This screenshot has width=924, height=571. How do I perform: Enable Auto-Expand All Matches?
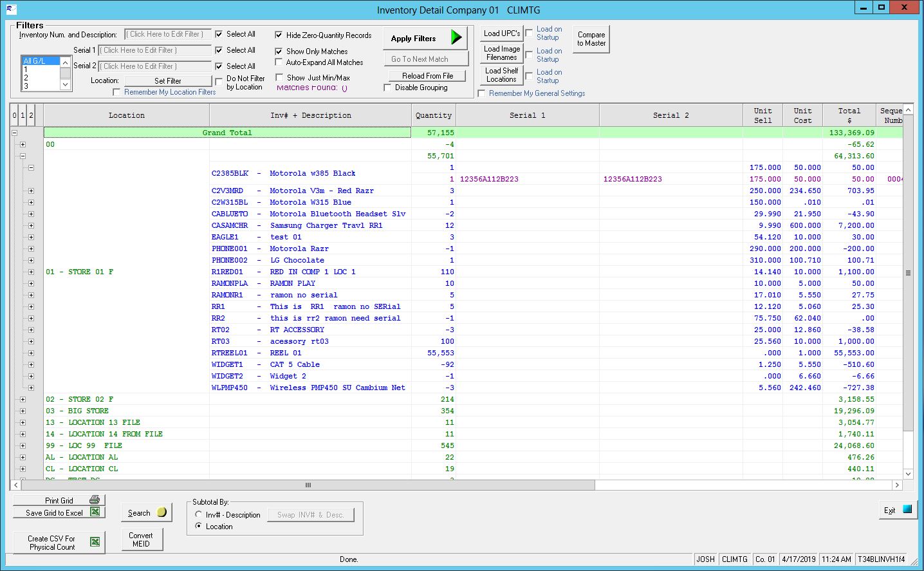[x=279, y=62]
